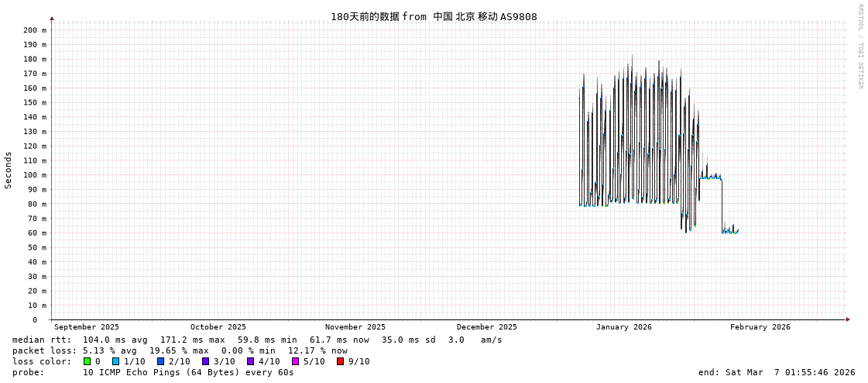Click the red 9/10 loss swatch
868x383 pixels.
click(341, 361)
